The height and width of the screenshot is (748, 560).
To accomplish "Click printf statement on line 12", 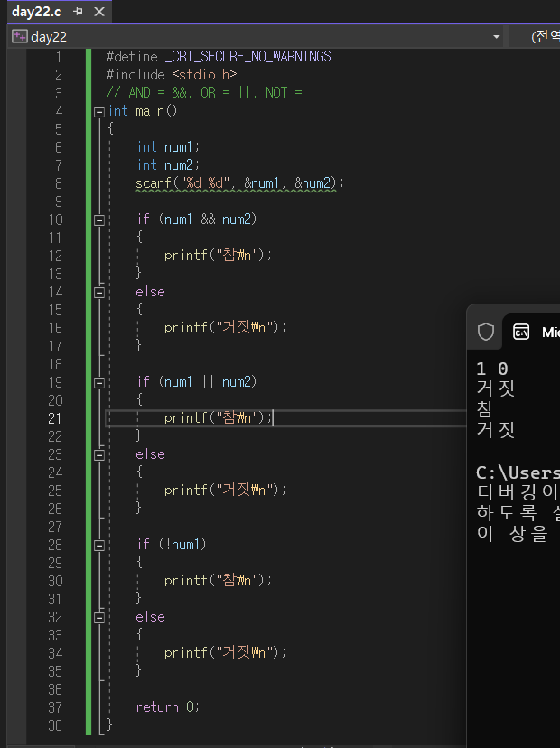I will click(218, 256).
